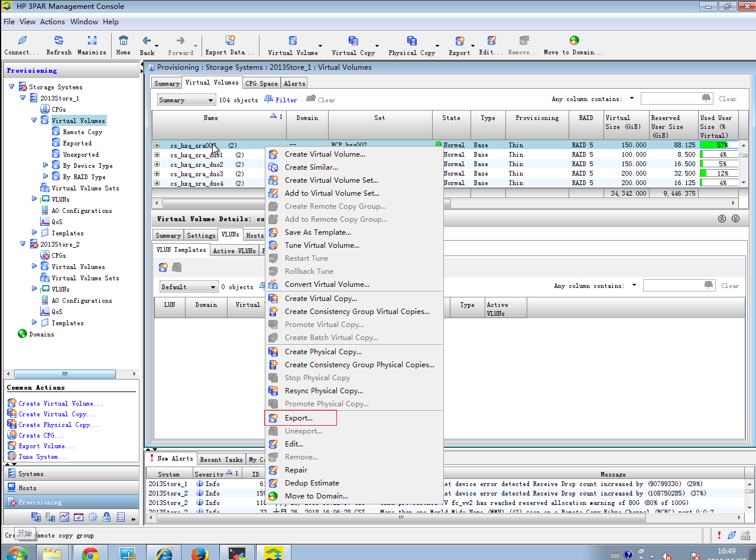The image size is (756, 560).
Task: Collapse the 2013Store_1 tree node
Action: [23, 98]
